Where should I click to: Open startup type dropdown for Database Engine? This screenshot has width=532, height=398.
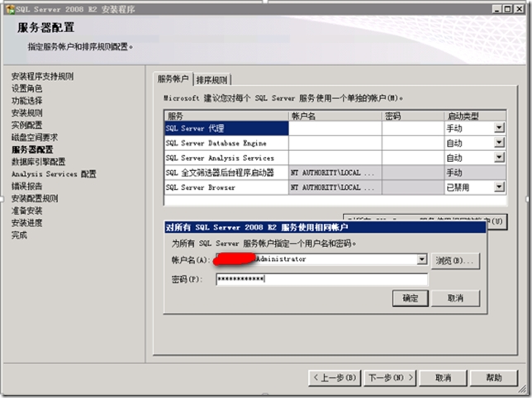click(x=499, y=143)
